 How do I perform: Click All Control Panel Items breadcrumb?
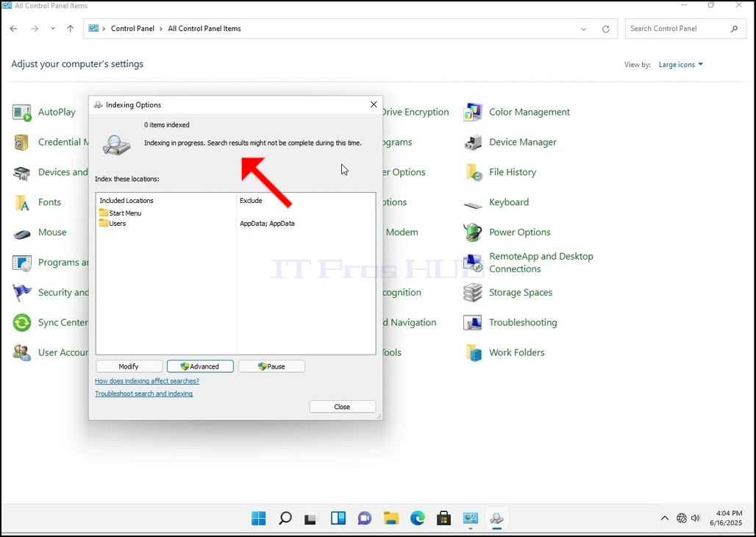point(204,29)
